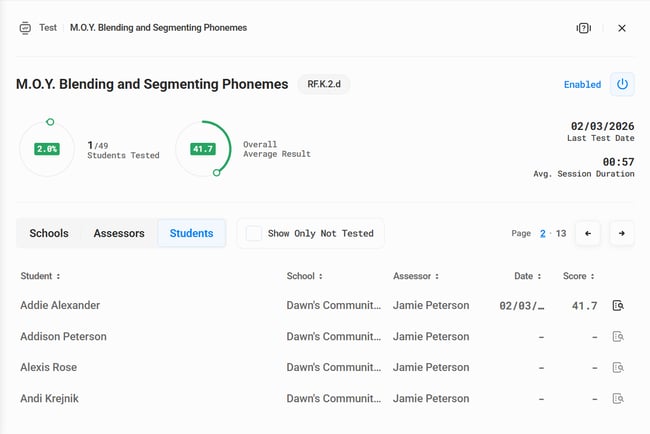View Addie Alexander's result details icon
The height and width of the screenshot is (434, 650).
(x=619, y=306)
